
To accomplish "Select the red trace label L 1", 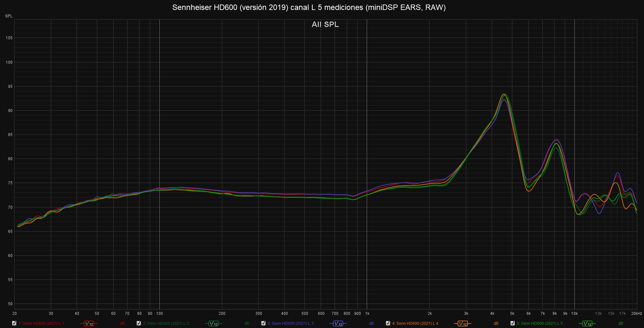I will tap(42, 323).
